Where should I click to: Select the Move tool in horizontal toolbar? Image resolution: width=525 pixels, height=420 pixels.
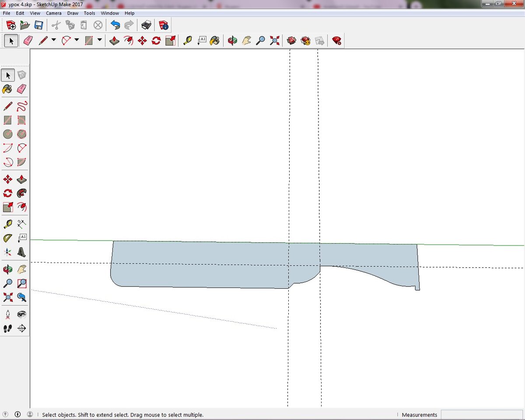[x=142, y=41]
